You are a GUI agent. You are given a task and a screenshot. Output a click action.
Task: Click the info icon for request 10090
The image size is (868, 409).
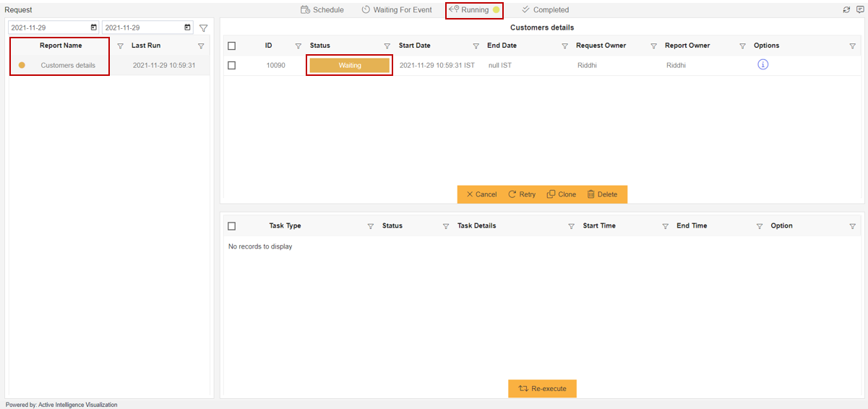[x=763, y=64]
